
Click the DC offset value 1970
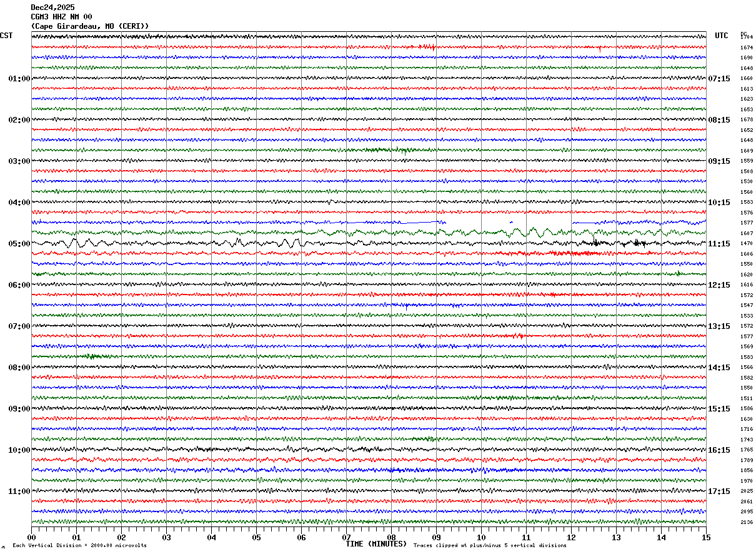tap(747, 481)
